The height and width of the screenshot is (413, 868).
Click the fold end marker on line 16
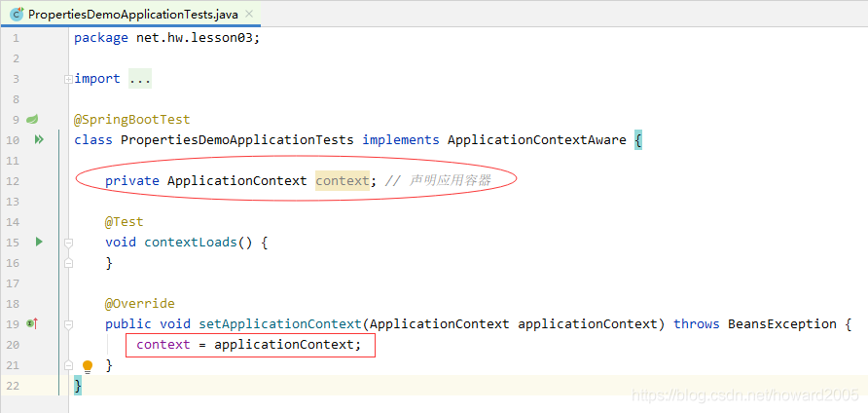click(x=68, y=263)
